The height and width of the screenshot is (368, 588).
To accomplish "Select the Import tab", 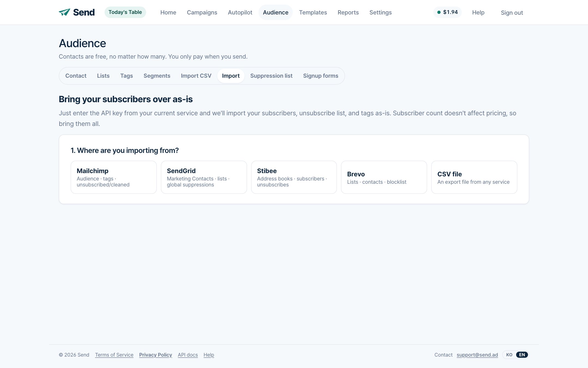I will [x=231, y=76].
